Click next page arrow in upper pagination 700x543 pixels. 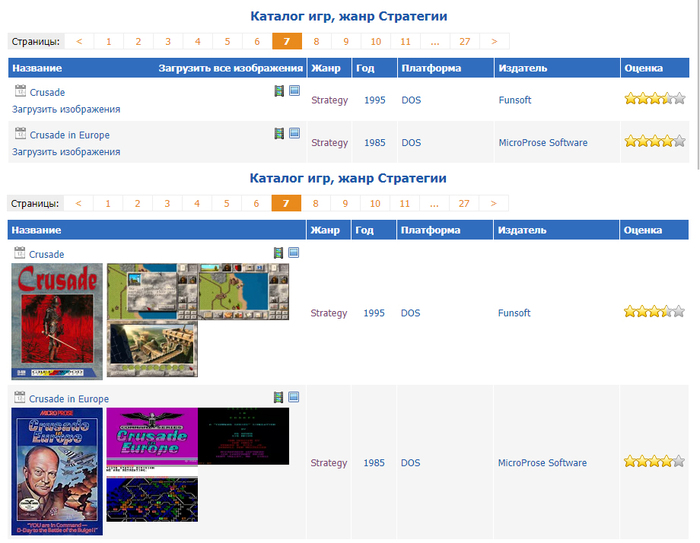[x=494, y=42]
